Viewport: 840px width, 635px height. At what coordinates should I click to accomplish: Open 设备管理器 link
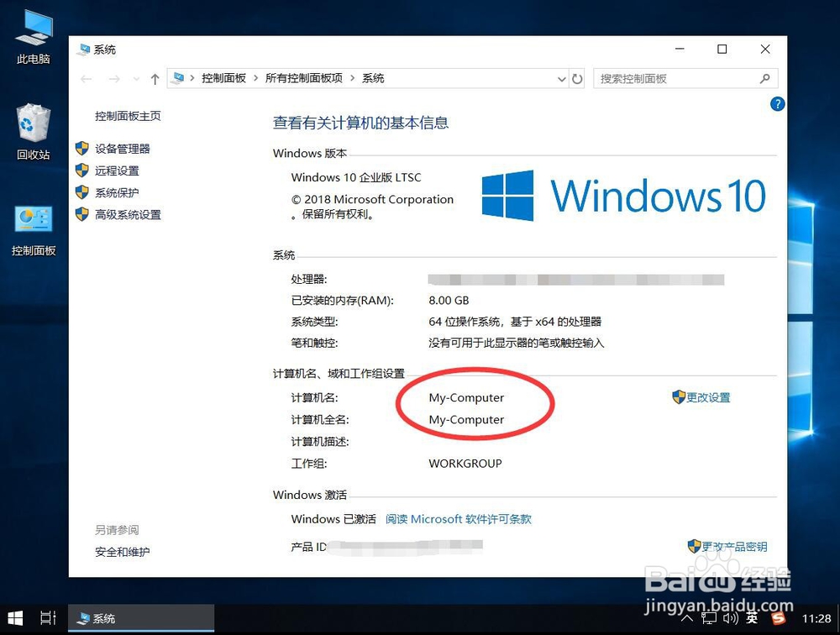[x=122, y=149]
